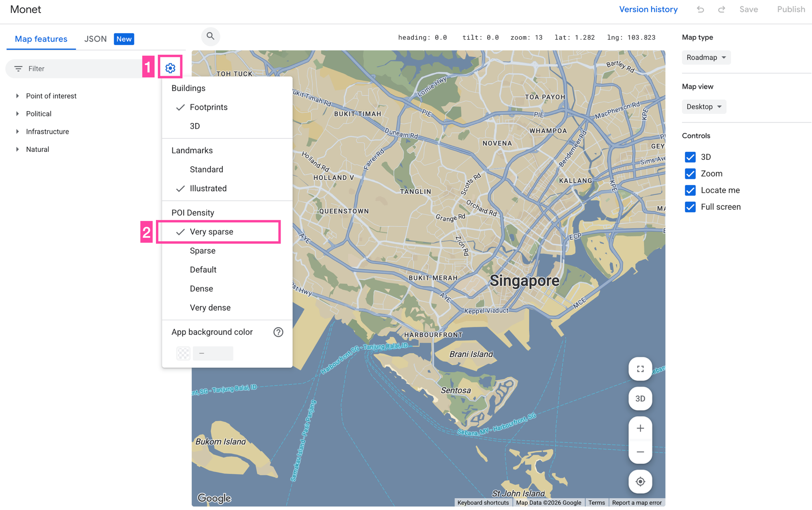
Task: Click Brani Island label on map
Action: (471, 354)
